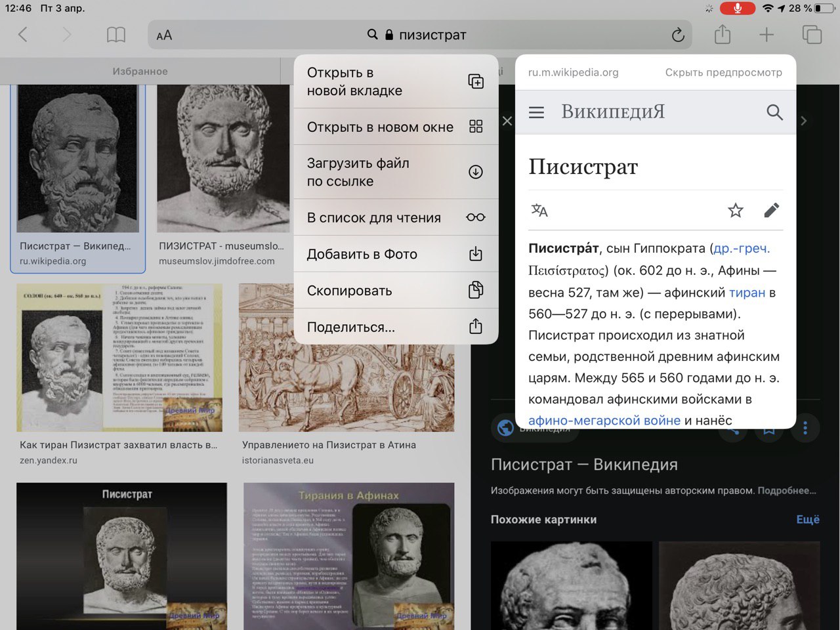The height and width of the screenshot is (630, 840).
Task: Click Скрыть предпросмотр button
Action: [x=723, y=72]
